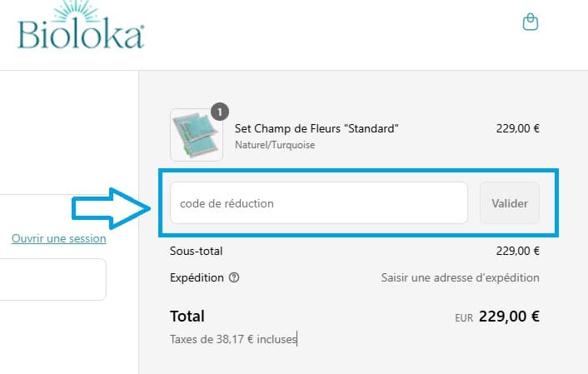The width and height of the screenshot is (588, 374).
Task: Click the blue arrow pointing to discount field
Action: coord(112,211)
